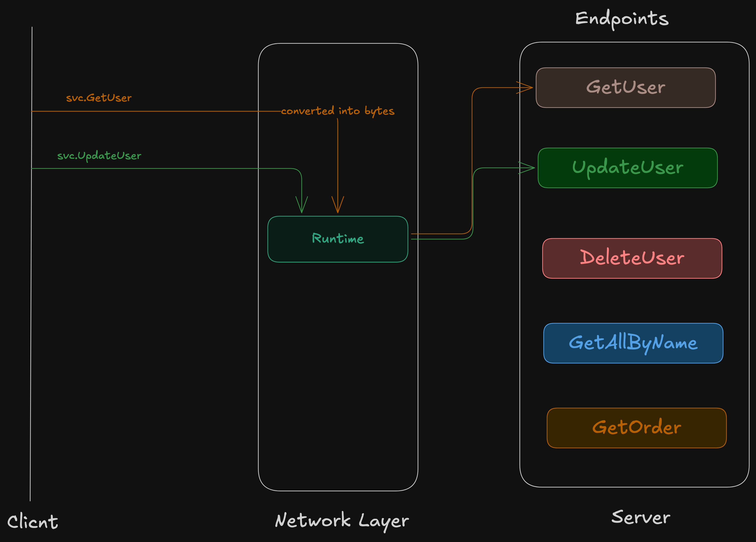Click the GetUser endpoint box

pyautogui.click(x=625, y=88)
